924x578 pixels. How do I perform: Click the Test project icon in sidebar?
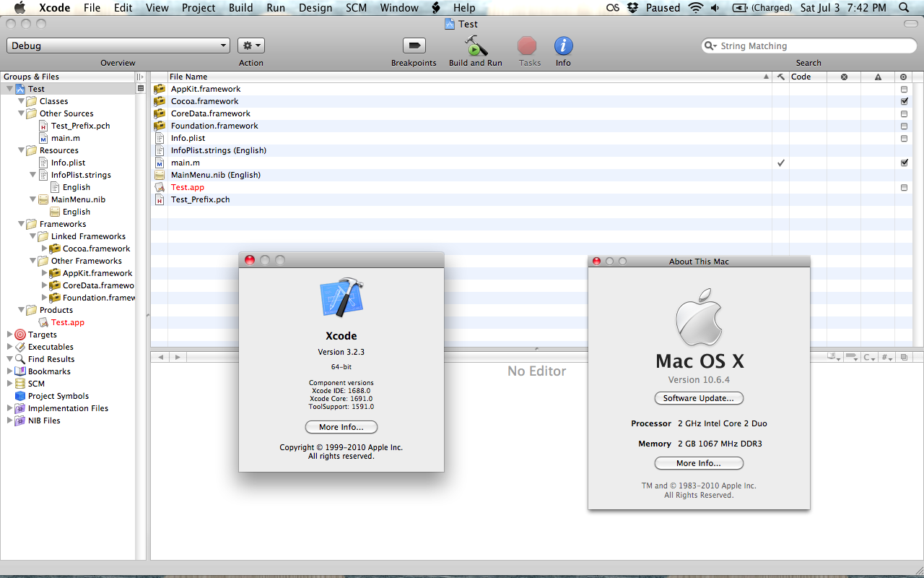coord(20,89)
